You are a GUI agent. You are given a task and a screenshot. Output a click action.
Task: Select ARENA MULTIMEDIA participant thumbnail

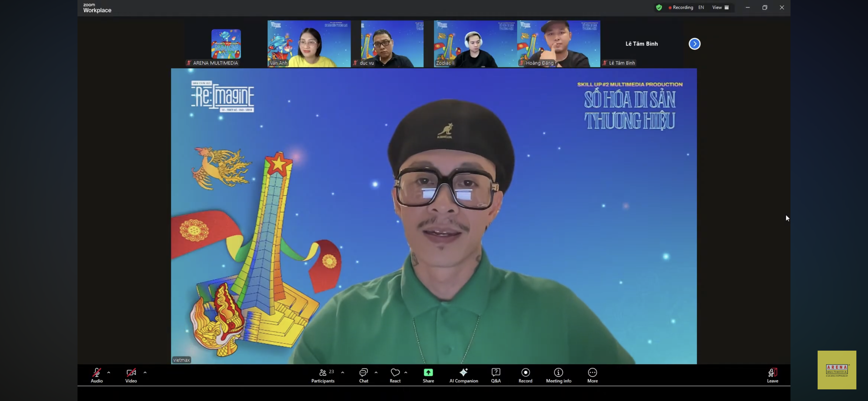tap(226, 44)
